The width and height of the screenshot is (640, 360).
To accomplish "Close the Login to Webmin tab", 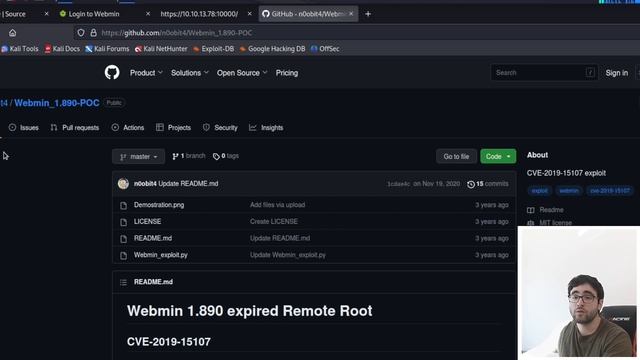I will (148, 14).
